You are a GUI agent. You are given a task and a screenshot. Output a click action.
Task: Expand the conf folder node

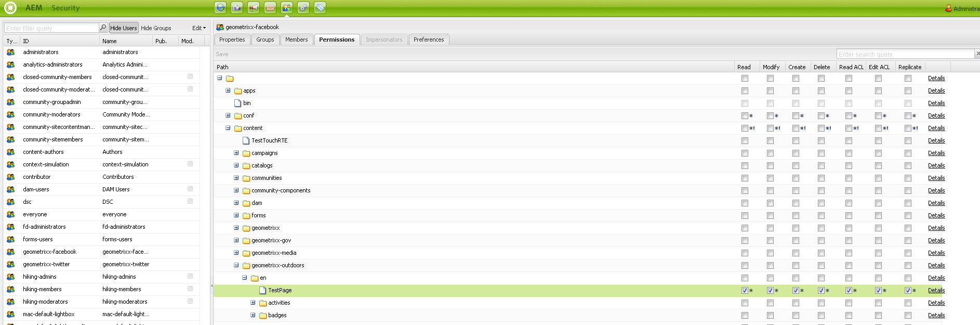click(x=228, y=115)
